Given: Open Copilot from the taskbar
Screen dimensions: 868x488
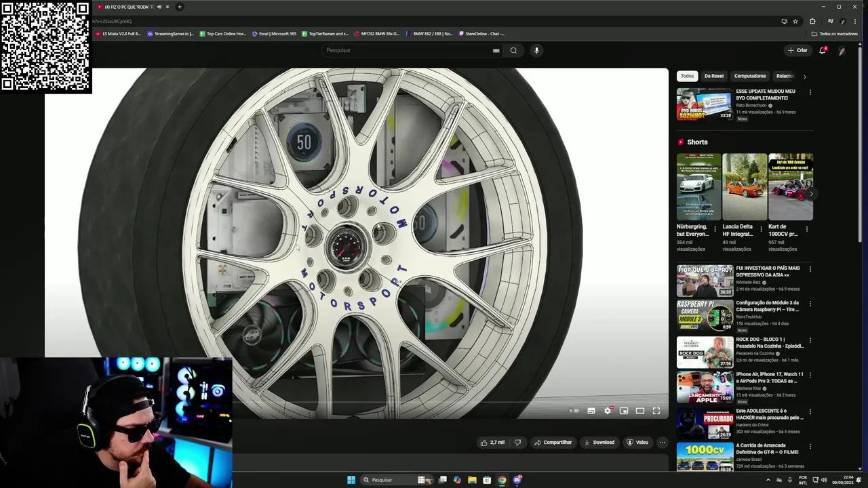Looking at the screenshot, I should pos(457,480).
